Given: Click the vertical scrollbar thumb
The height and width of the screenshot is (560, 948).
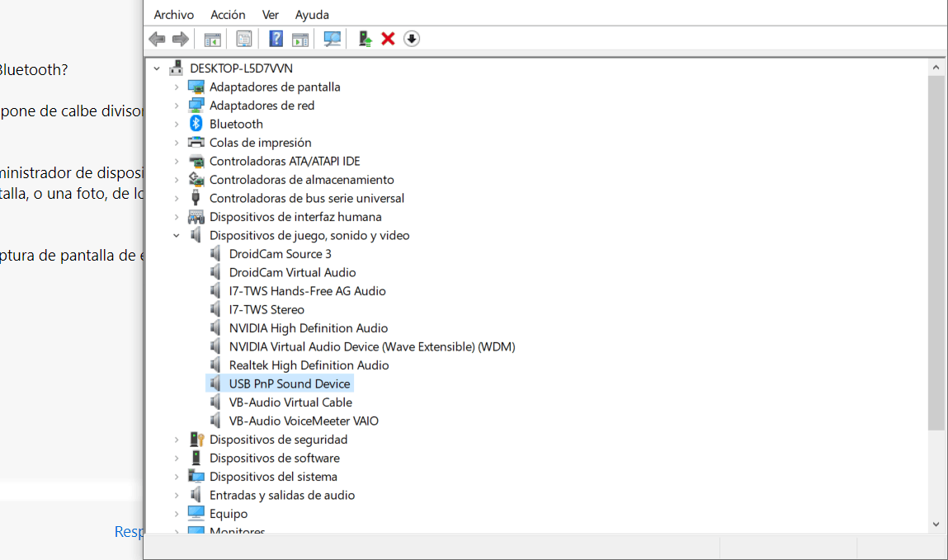Looking at the screenshot, I should (936, 253).
